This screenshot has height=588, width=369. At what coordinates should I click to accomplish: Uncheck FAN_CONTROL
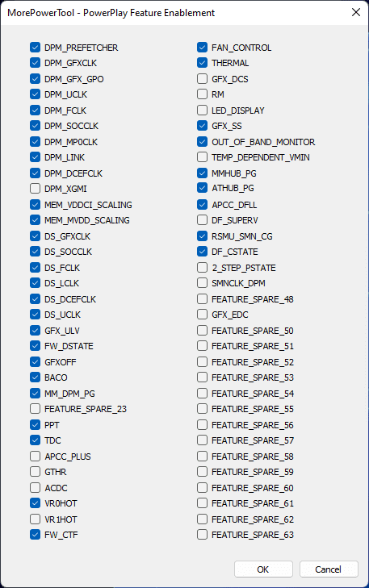click(x=202, y=48)
